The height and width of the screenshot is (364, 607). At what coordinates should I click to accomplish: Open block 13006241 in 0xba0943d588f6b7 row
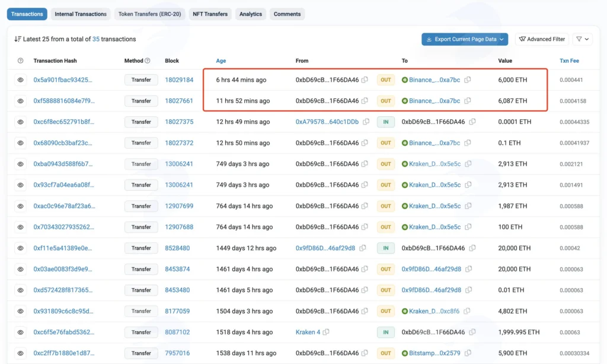(179, 164)
